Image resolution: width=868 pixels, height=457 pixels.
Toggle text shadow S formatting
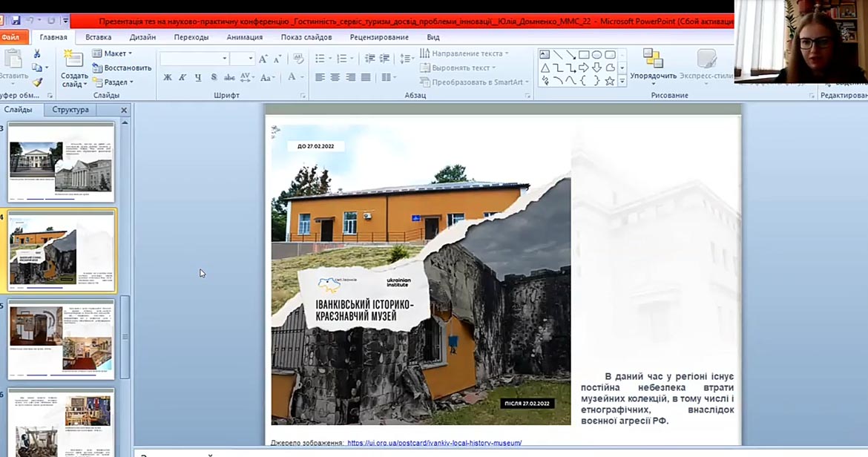(214, 77)
